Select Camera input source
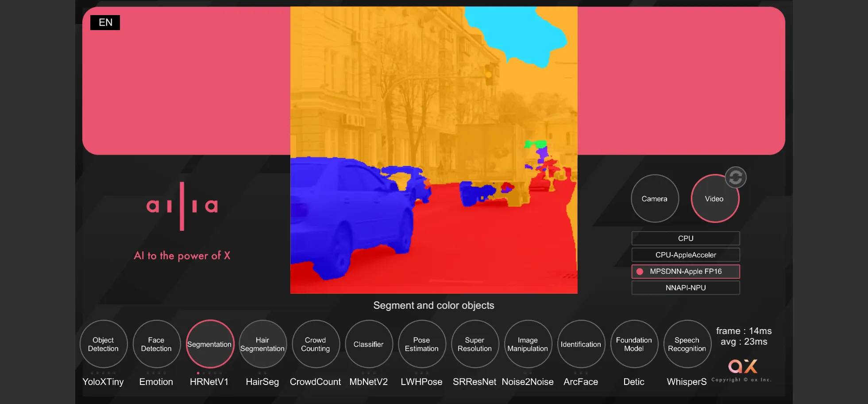The height and width of the screenshot is (404, 868). pos(655,198)
